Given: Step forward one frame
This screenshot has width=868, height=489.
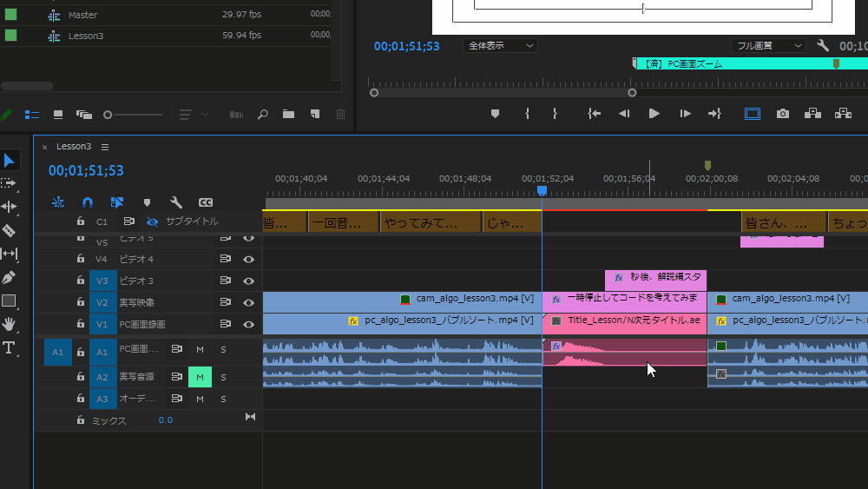Looking at the screenshot, I should coord(686,114).
